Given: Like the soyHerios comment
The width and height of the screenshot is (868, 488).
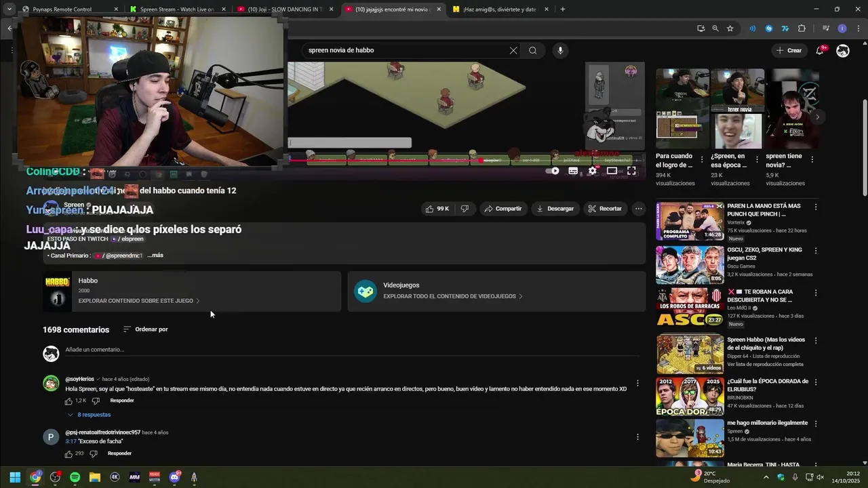Looking at the screenshot, I should point(68,401).
